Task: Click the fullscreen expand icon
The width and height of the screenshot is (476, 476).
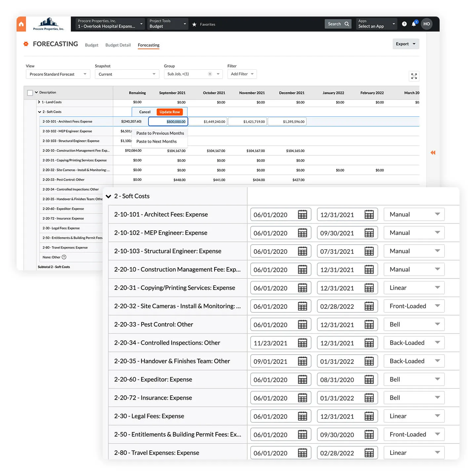Action: 414,76
